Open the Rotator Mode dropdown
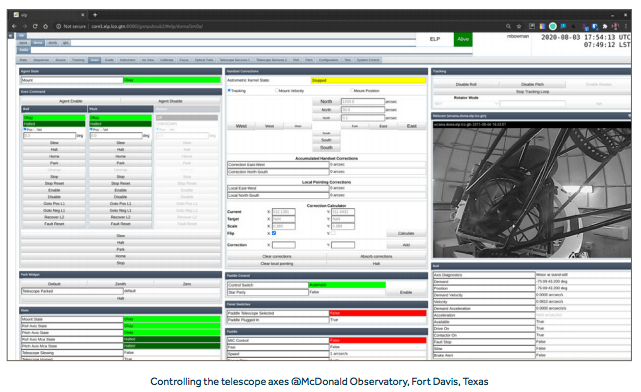 coord(466,104)
